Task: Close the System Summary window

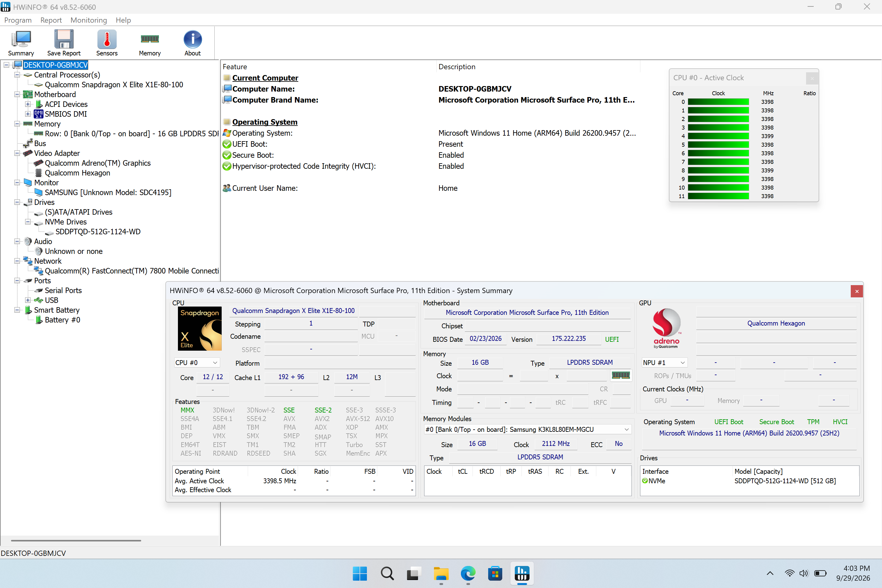Action: (x=857, y=291)
